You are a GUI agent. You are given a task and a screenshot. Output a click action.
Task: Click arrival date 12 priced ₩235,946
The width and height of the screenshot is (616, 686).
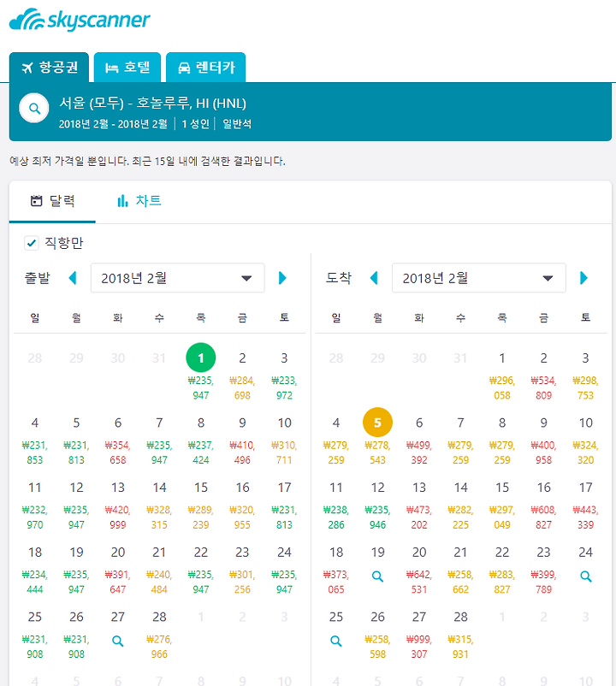pos(377,506)
